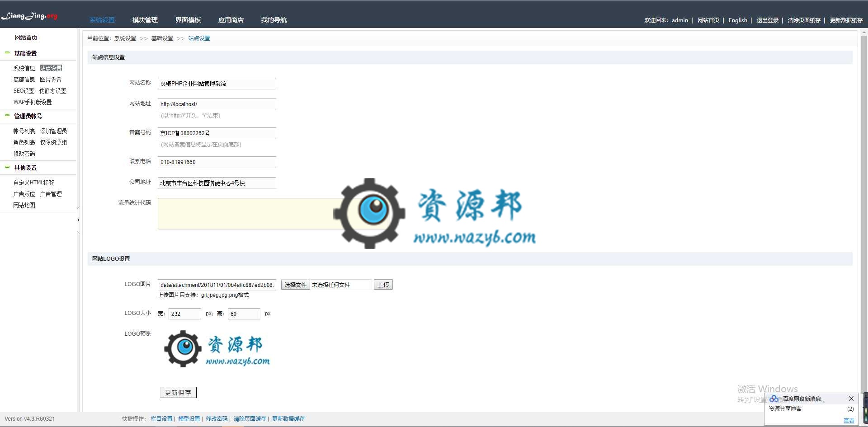Open 修改密码 shortcut in footer
Image resolution: width=868 pixels, height=427 pixels.
217,419
